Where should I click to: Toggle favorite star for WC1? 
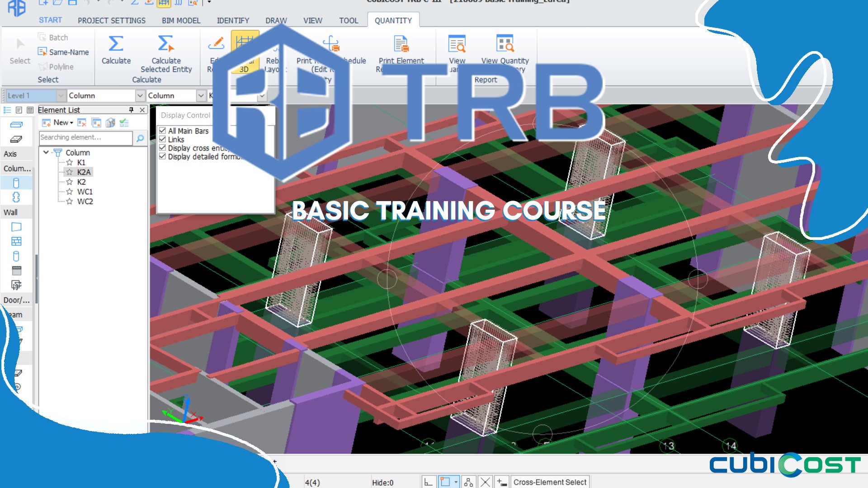click(x=69, y=192)
